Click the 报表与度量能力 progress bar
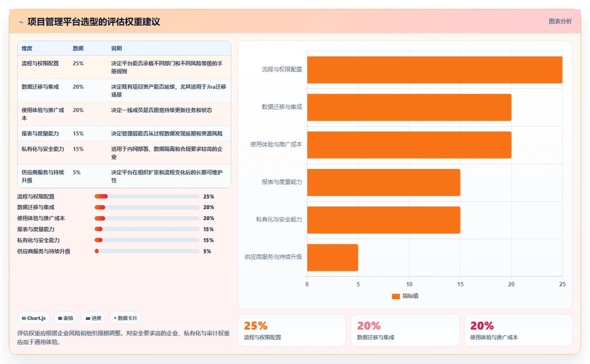This screenshot has width=590, height=364. pos(147,229)
